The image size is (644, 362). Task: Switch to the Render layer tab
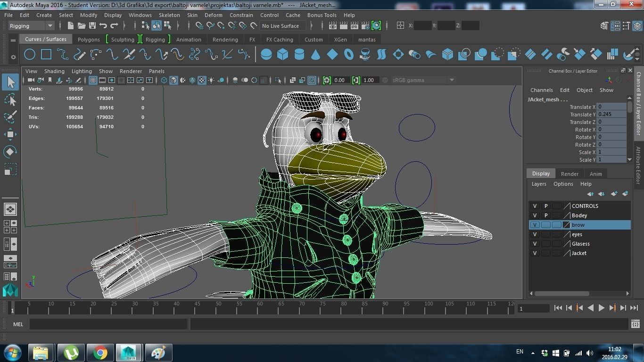(570, 174)
